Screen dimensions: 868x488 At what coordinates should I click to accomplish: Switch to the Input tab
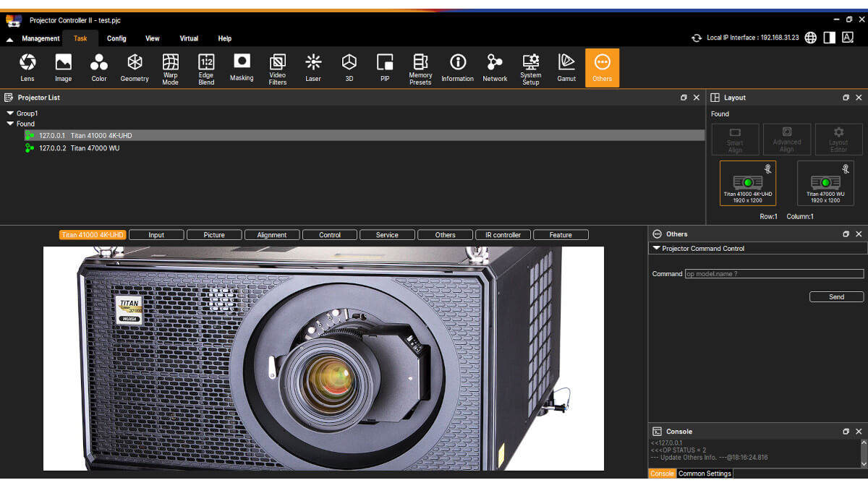tap(156, 235)
